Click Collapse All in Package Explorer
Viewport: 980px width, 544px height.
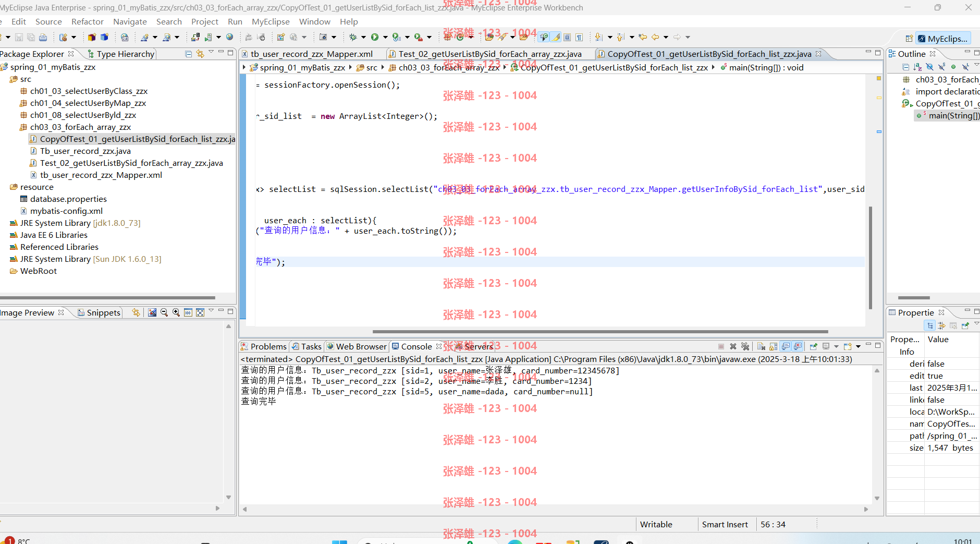189,54
